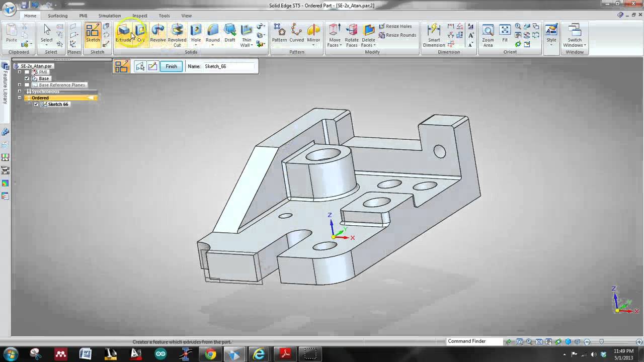Screen dimensions: 644x362
Task: Switch to the Inspect ribbon tab
Action: click(140, 16)
